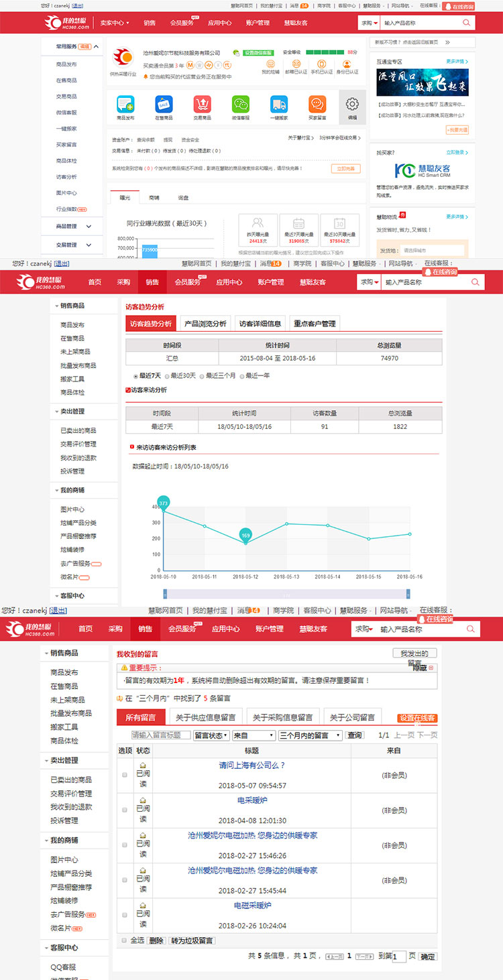Switch to the 产品浏览分析 tab

[x=205, y=324]
